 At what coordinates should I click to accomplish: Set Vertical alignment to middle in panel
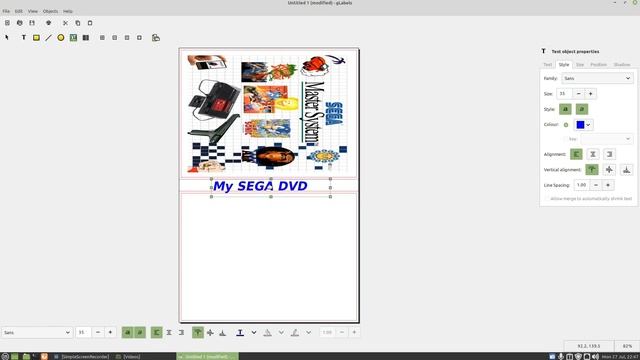(x=609, y=169)
